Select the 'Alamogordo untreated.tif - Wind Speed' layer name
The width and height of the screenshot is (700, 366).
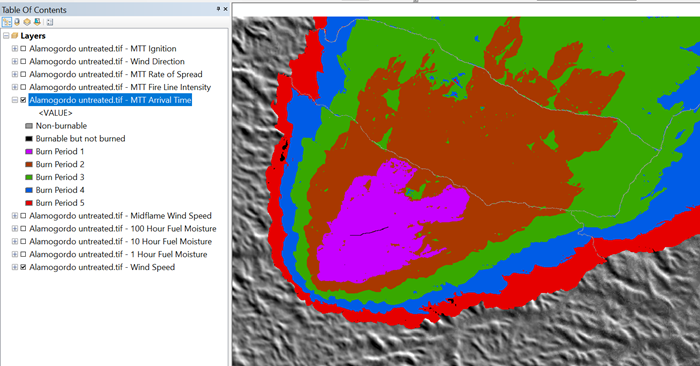tap(102, 268)
